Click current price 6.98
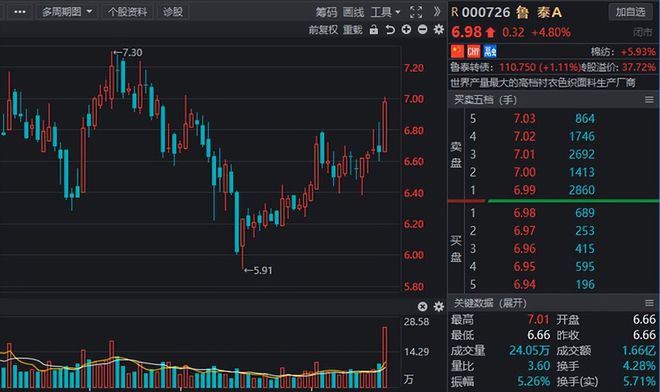660x392 pixels. (x=466, y=32)
